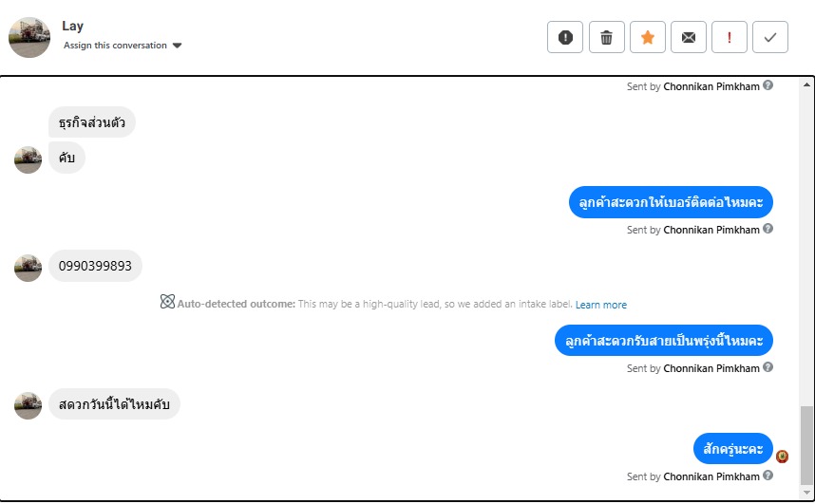Click the small seen-status avatar by last message
This screenshot has width=815, height=504.
click(783, 457)
